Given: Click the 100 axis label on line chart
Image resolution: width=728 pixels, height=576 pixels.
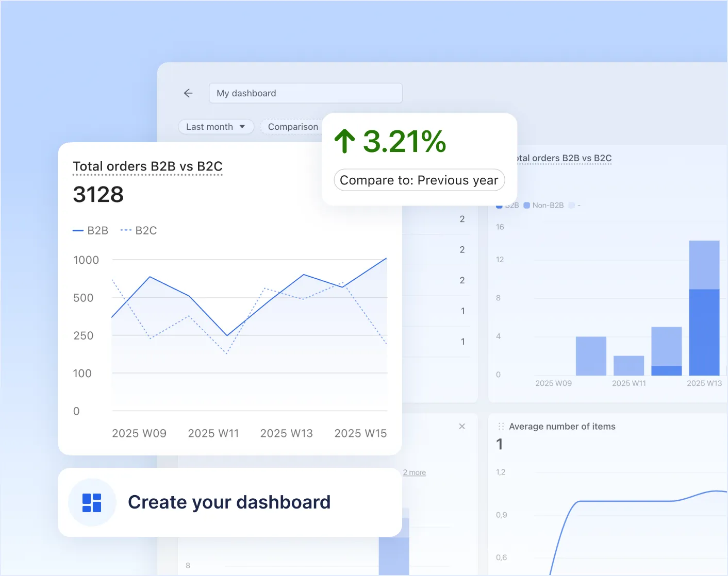Looking at the screenshot, I should (82, 374).
